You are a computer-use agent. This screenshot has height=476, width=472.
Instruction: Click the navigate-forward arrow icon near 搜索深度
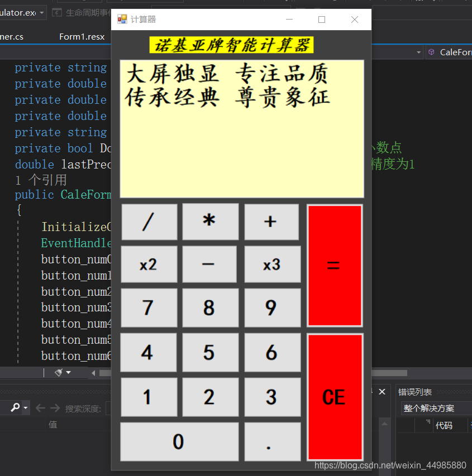pyautogui.click(x=54, y=407)
